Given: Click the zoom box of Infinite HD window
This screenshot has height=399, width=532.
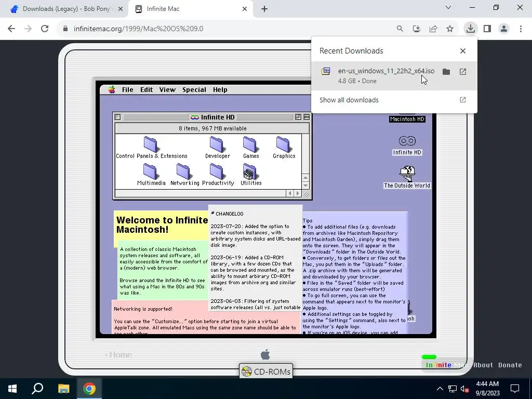Looking at the screenshot, I should pyautogui.click(x=298, y=117).
